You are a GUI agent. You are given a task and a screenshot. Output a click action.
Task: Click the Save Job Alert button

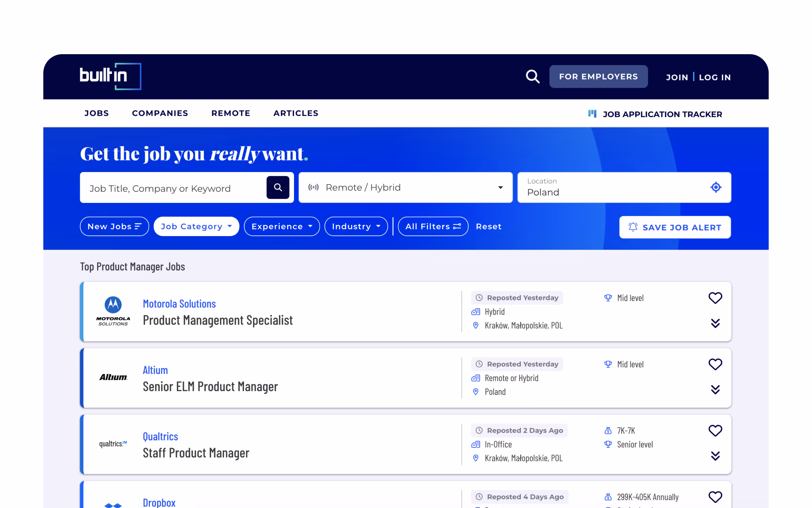675,227
